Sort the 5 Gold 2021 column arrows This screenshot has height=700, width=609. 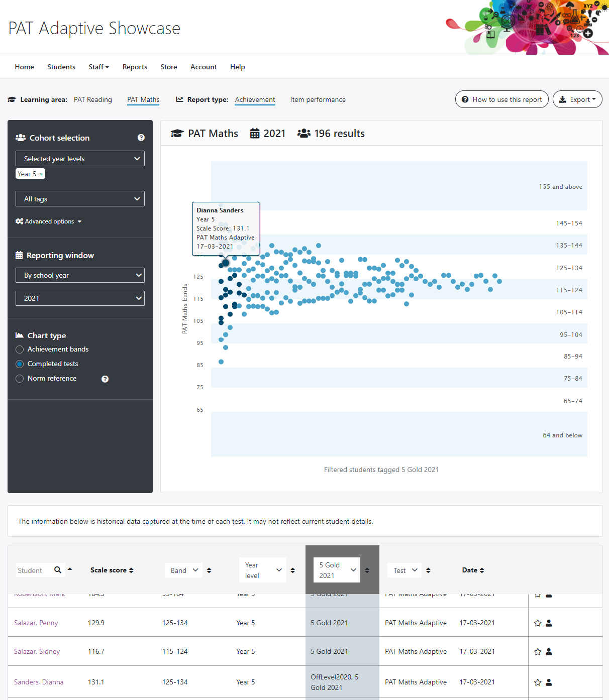[x=367, y=570]
